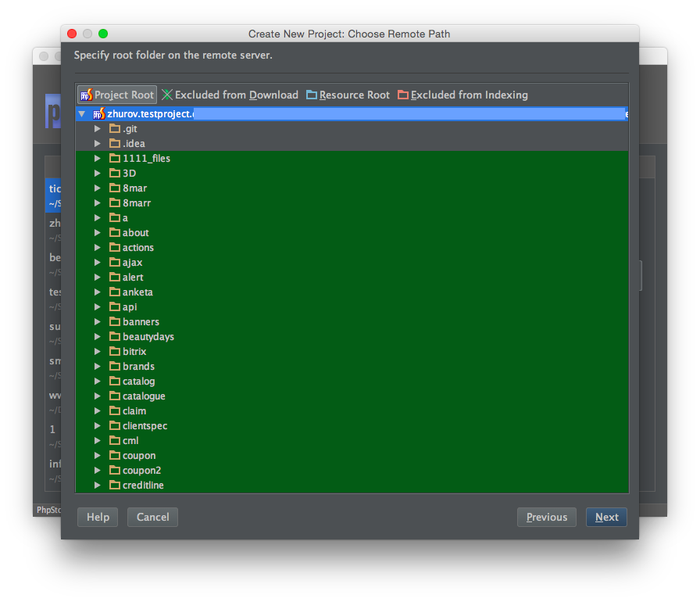Expand the api folder arrow

98,307
